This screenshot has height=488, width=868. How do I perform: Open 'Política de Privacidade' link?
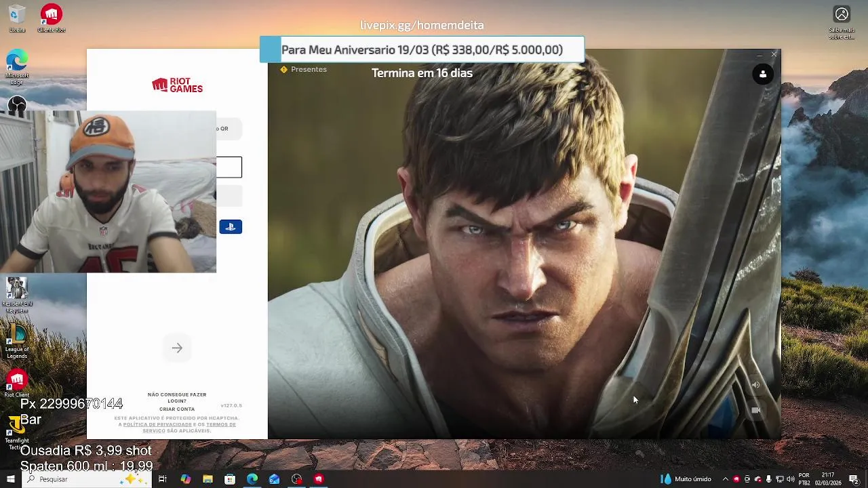coord(157,424)
